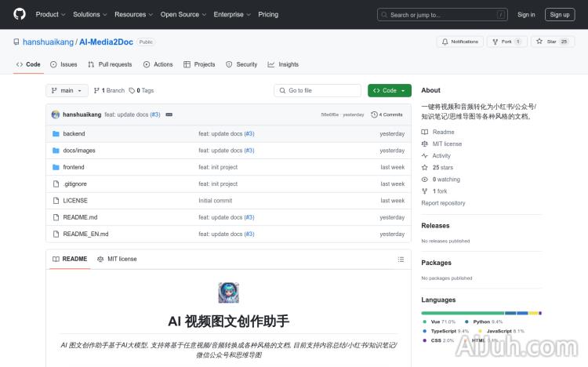Click the branch icon beside 1 Branch

pyautogui.click(x=96, y=90)
